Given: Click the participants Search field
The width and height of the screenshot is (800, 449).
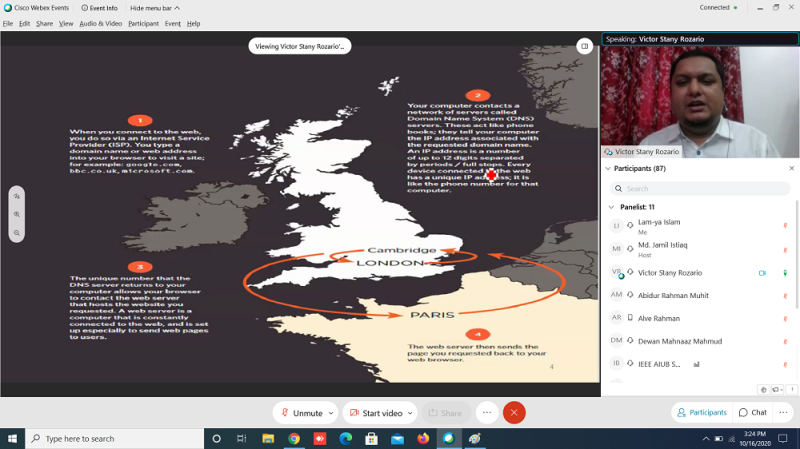Looking at the screenshot, I should pos(700,188).
